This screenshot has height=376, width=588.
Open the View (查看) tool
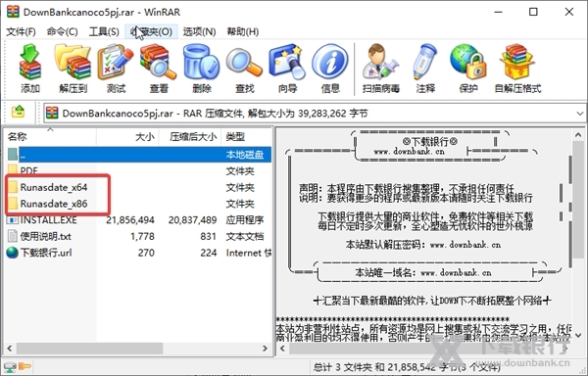158,62
